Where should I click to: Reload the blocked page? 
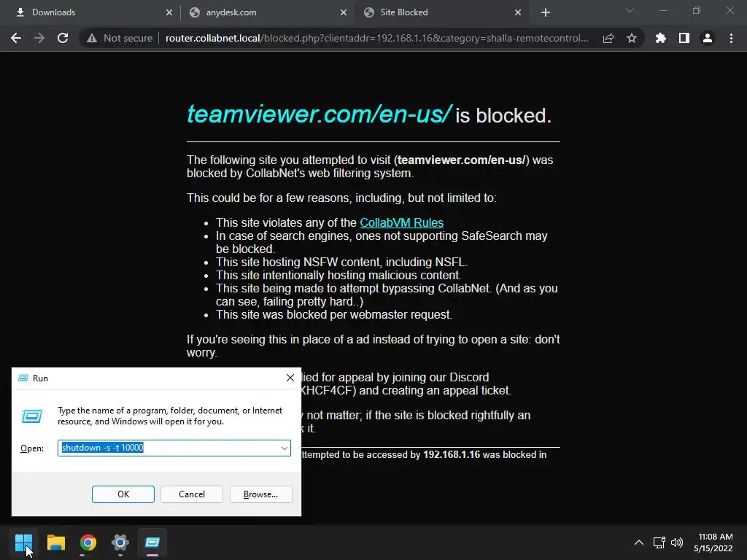point(63,38)
